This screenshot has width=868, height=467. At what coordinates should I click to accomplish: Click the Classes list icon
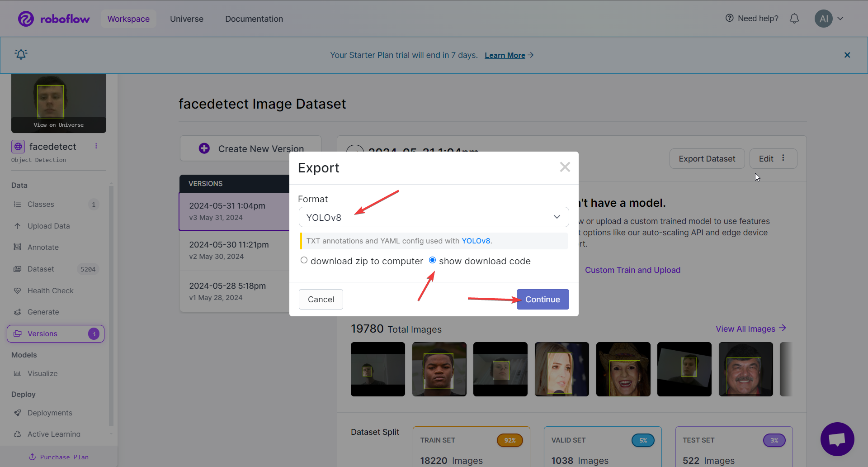tap(18, 205)
